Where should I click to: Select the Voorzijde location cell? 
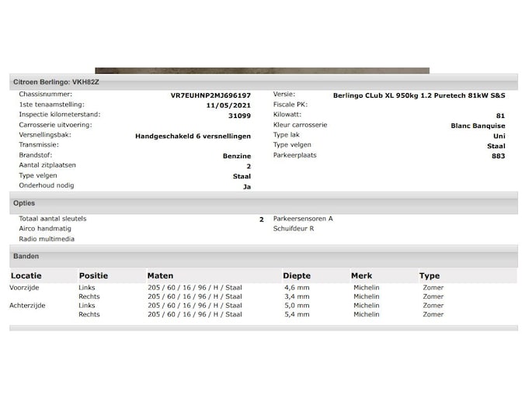[24, 288]
